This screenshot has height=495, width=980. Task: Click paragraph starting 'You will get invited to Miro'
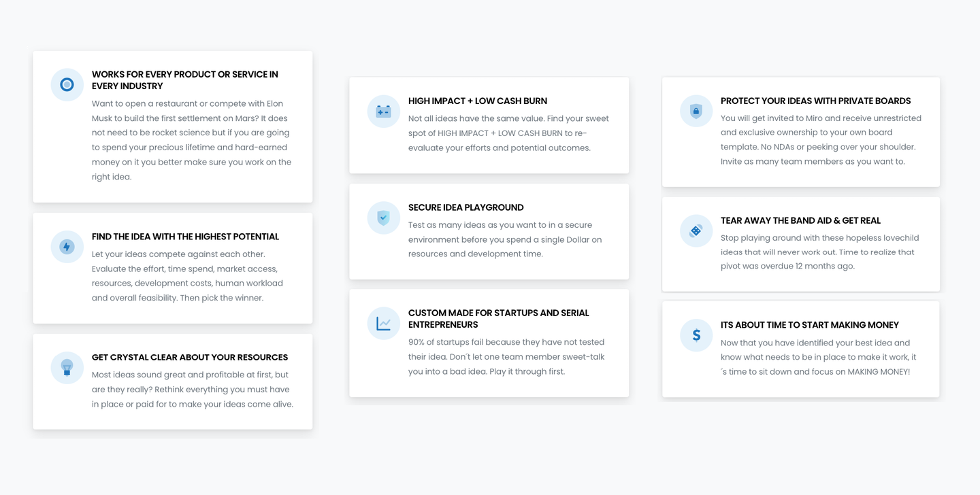(x=821, y=139)
